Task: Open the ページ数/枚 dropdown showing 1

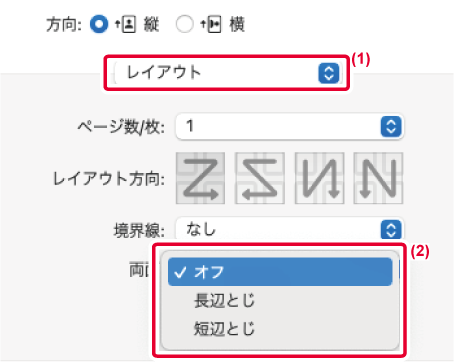Action: click(289, 127)
